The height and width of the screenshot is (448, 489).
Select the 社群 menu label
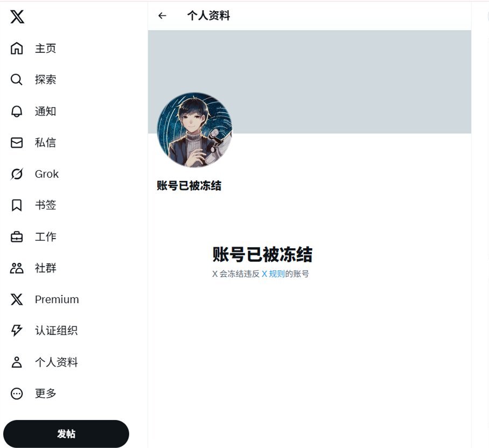46,268
